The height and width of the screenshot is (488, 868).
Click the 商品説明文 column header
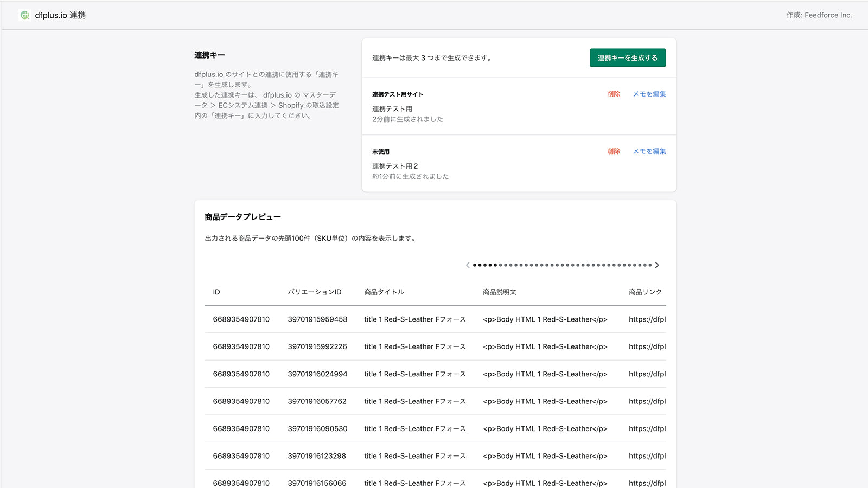[x=499, y=292]
